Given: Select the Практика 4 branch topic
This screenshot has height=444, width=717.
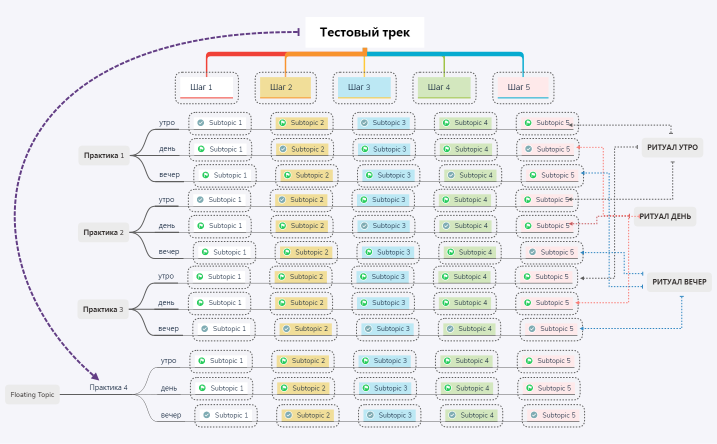Looking at the screenshot, I should 108,387.
